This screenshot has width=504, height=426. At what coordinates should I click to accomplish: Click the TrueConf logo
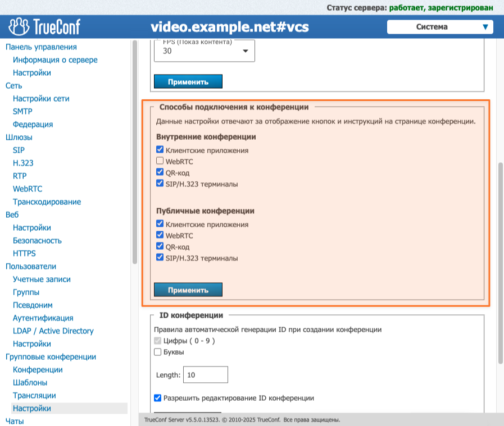tap(44, 26)
